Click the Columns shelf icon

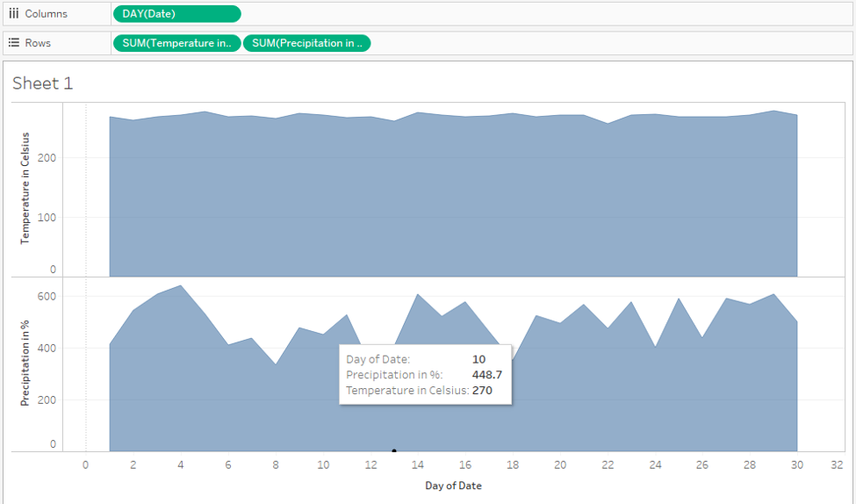pos(14,14)
